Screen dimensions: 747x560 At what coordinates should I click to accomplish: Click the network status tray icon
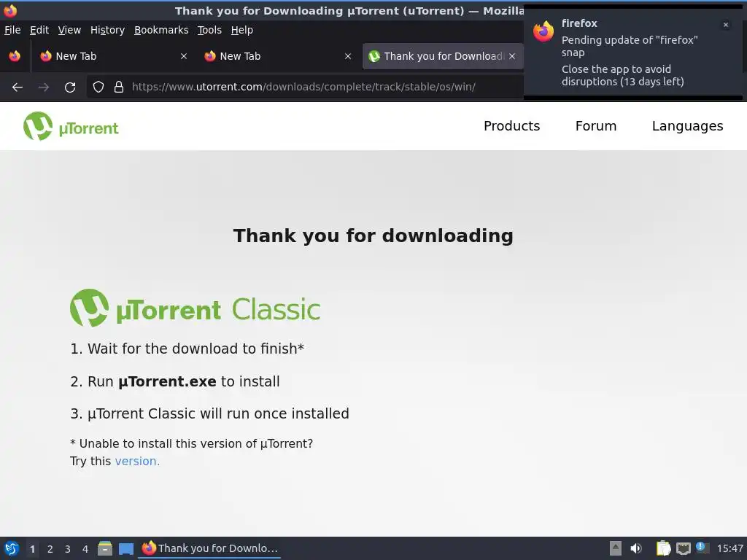coord(683,548)
